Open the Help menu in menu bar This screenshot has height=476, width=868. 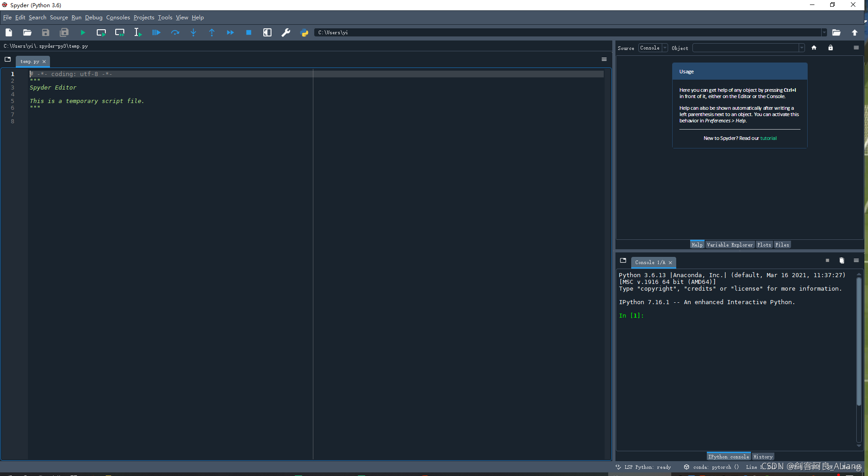pyautogui.click(x=198, y=18)
